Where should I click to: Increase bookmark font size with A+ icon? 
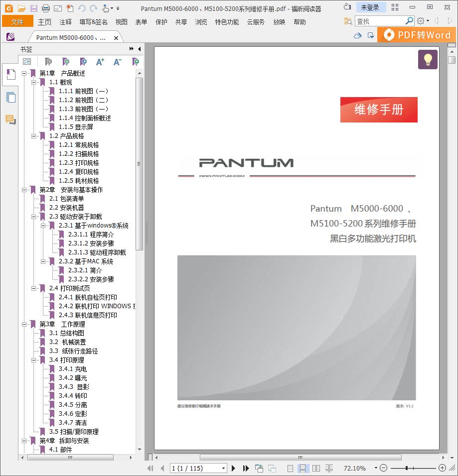point(100,62)
